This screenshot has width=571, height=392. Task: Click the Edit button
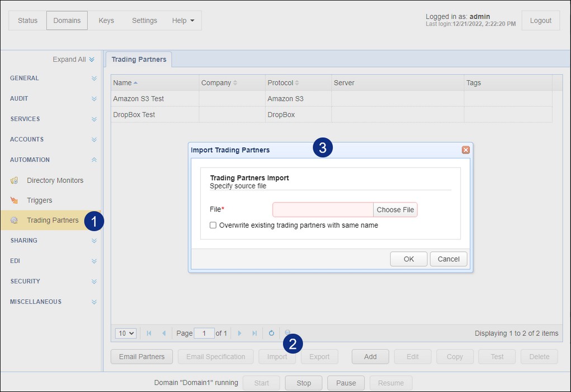(413, 357)
